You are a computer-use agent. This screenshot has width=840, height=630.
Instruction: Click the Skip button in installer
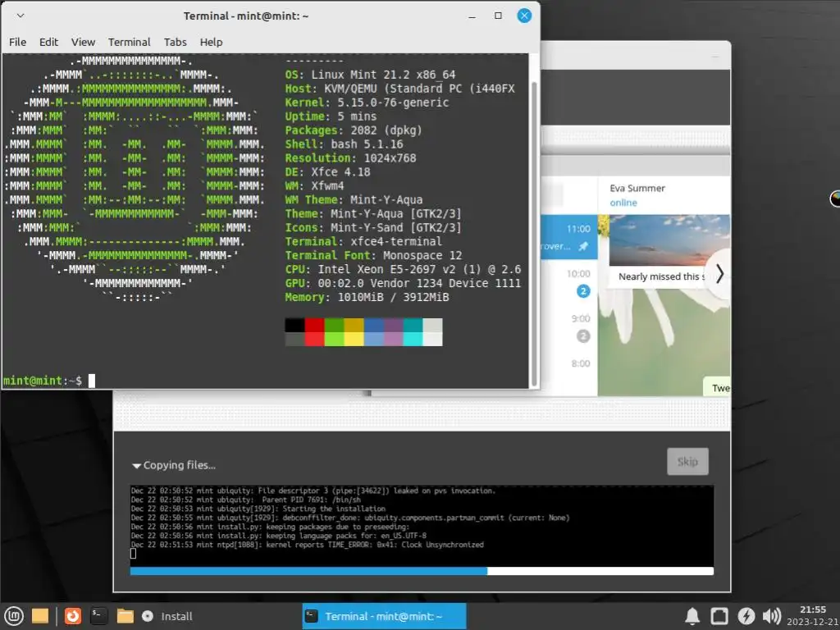click(687, 461)
